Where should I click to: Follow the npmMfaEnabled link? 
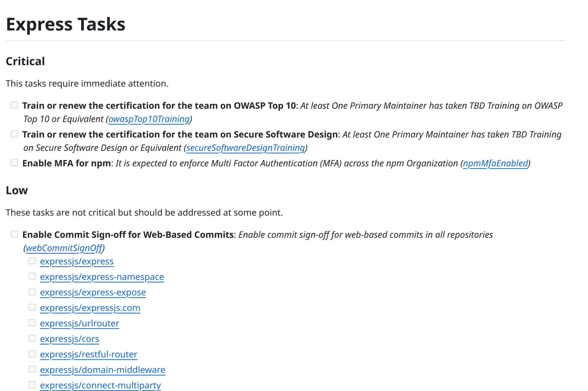[495, 163]
